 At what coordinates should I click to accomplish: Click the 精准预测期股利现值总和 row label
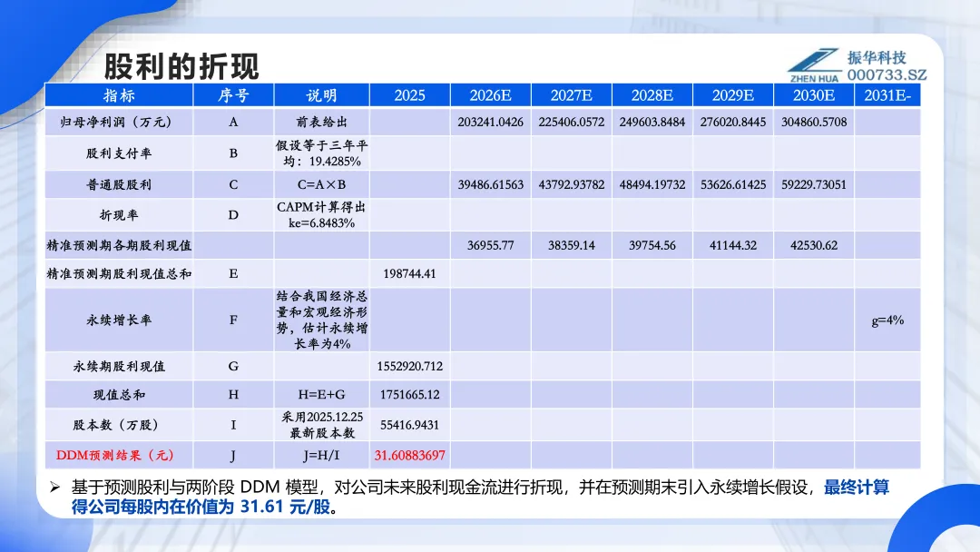click(x=119, y=273)
